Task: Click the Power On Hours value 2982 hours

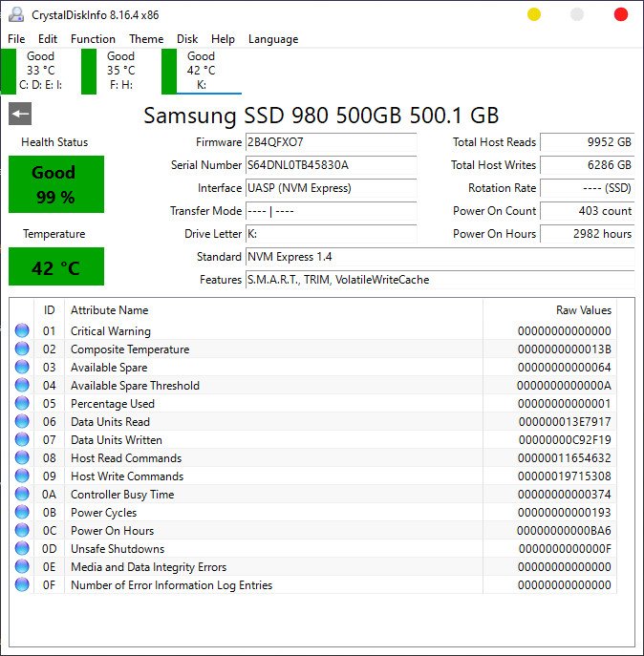Action: pyautogui.click(x=588, y=233)
